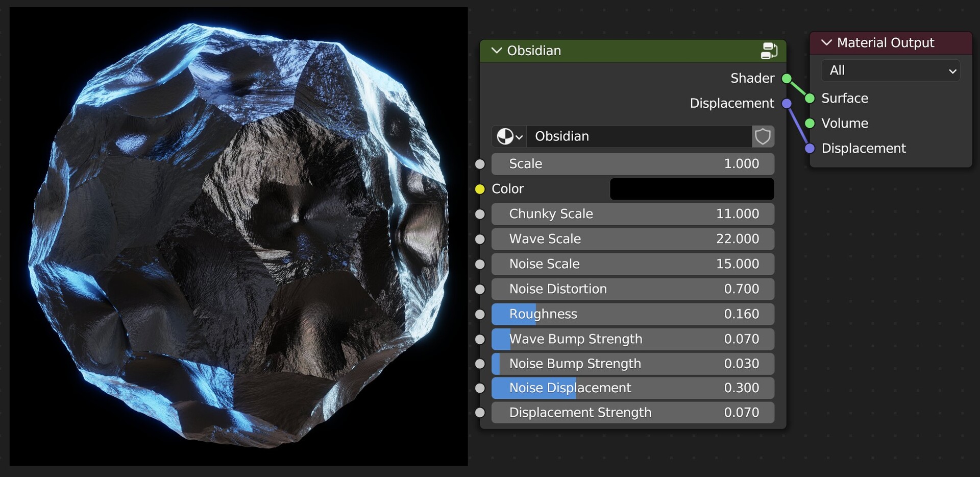
Task: Rename the group in the Obsidian name field
Action: coord(638,136)
